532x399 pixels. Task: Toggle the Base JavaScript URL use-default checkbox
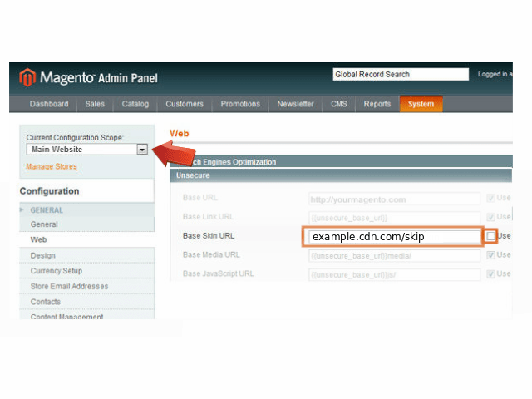[490, 275]
